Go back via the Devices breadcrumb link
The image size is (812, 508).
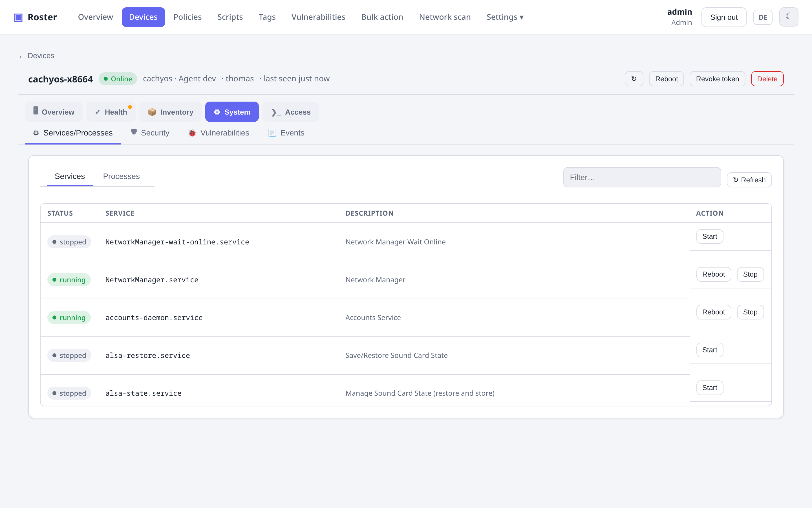(37, 56)
